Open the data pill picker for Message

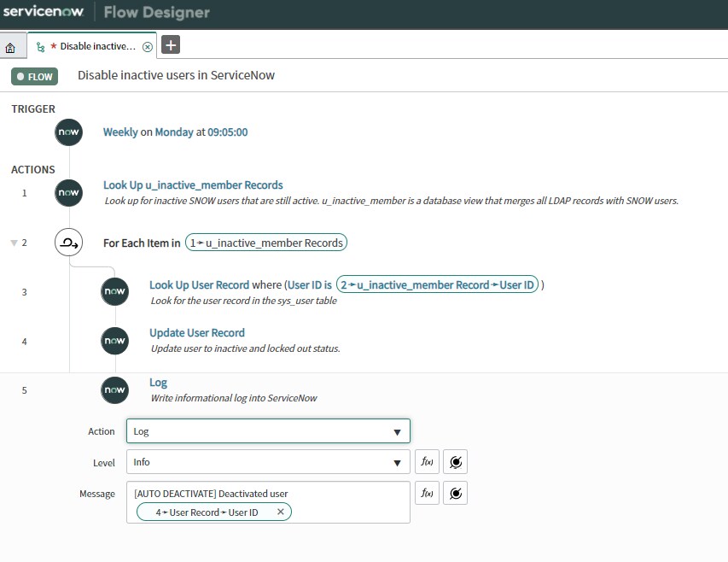[455, 493]
